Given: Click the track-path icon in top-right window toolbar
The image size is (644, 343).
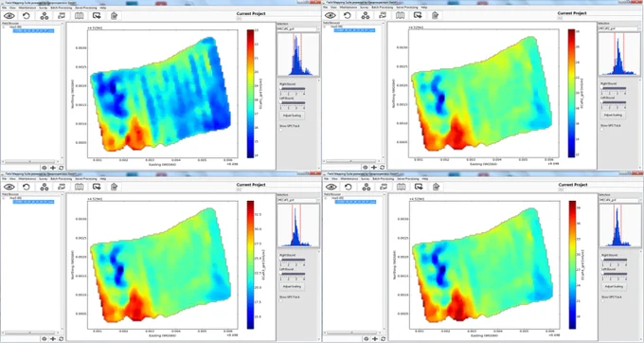Looking at the screenshot, I should (x=383, y=15).
